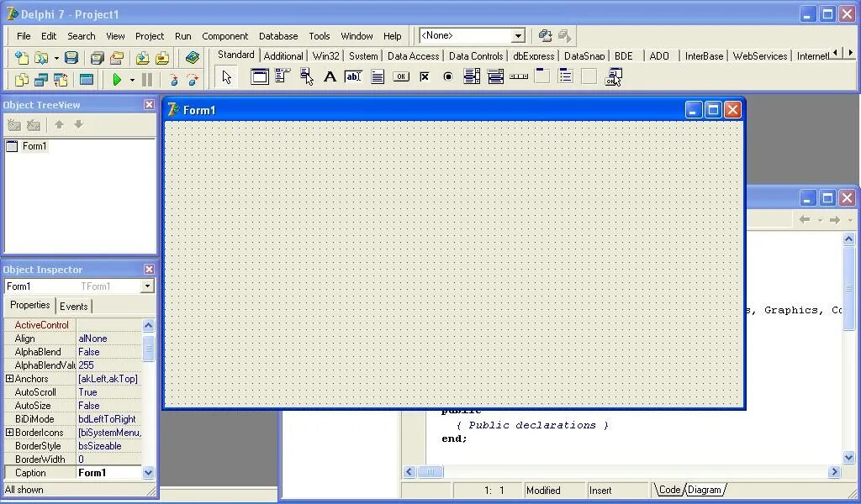This screenshot has height=504, width=861.
Task: Select the Memo component icon
Action: pyautogui.click(x=378, y=76)
